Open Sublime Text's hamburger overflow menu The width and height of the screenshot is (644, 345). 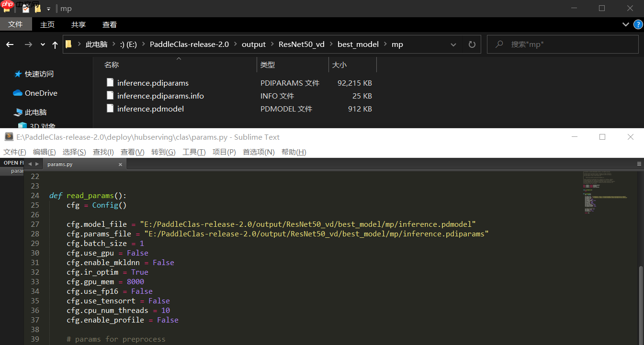point(639,164)
